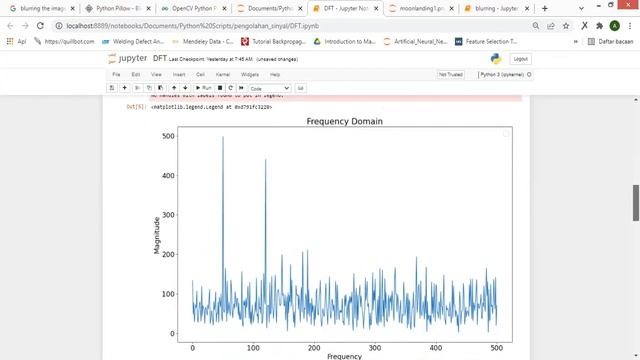Open the Artificial_Neural_Ne bookmark
The height and width of the screenshot is (360, 640).
click(x=416, y=41)
